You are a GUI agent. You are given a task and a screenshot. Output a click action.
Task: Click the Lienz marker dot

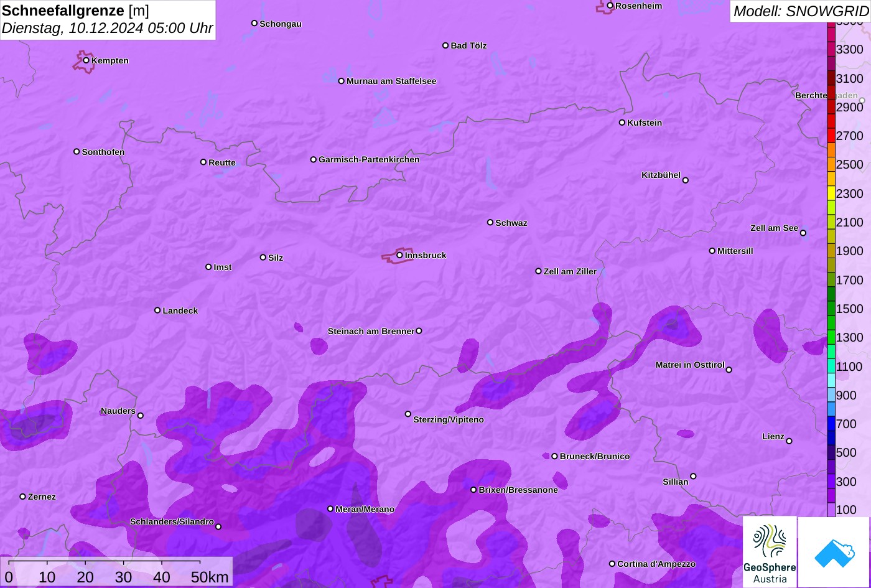click(789, 441)
